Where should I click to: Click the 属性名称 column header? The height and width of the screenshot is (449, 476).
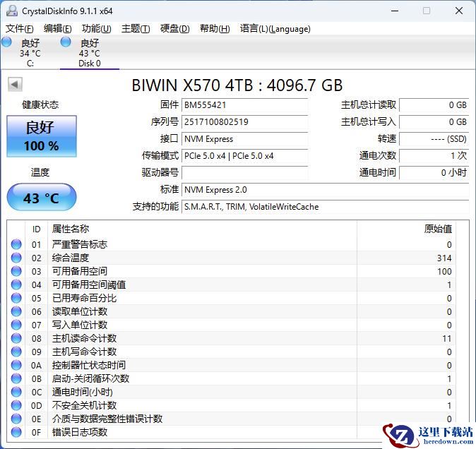coord(71,229)
